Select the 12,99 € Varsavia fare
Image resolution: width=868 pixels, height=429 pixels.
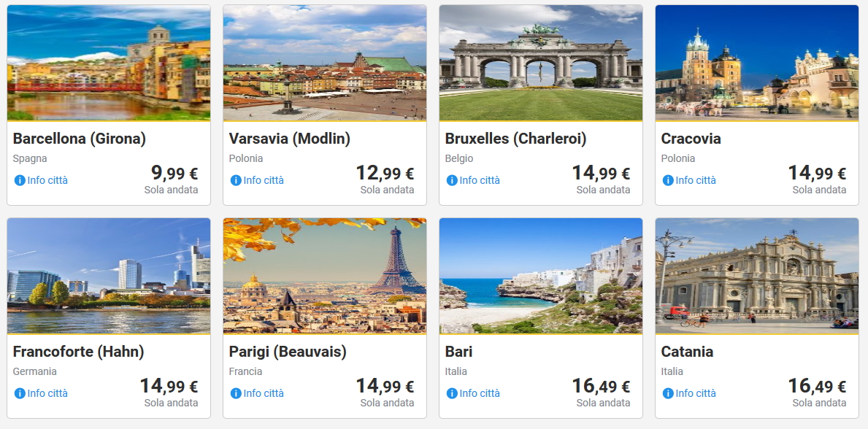(385, 174)
